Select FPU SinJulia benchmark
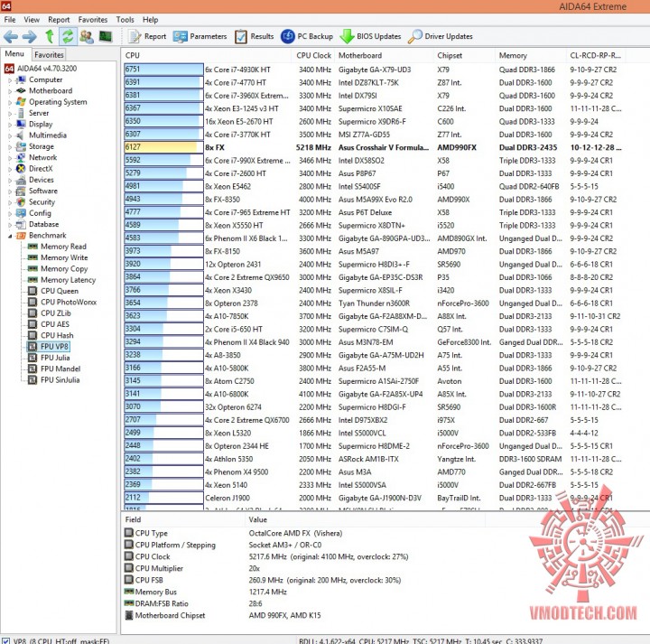 (60, 380)
